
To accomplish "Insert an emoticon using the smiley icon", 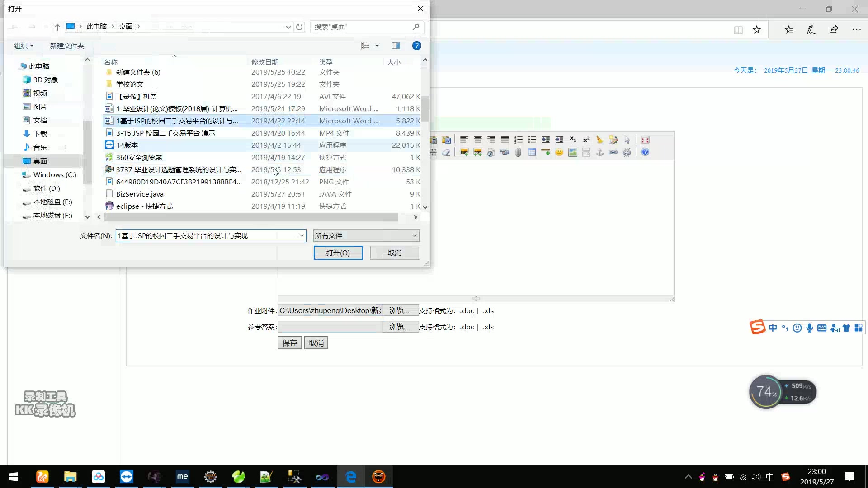I will [x=559, y=152].
